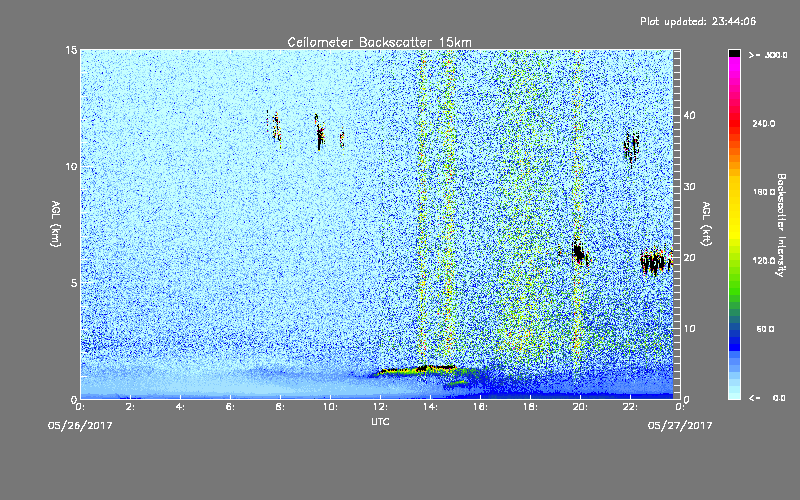
Task: Click the 20 label on the kft axis
Action: coord(689,258)
